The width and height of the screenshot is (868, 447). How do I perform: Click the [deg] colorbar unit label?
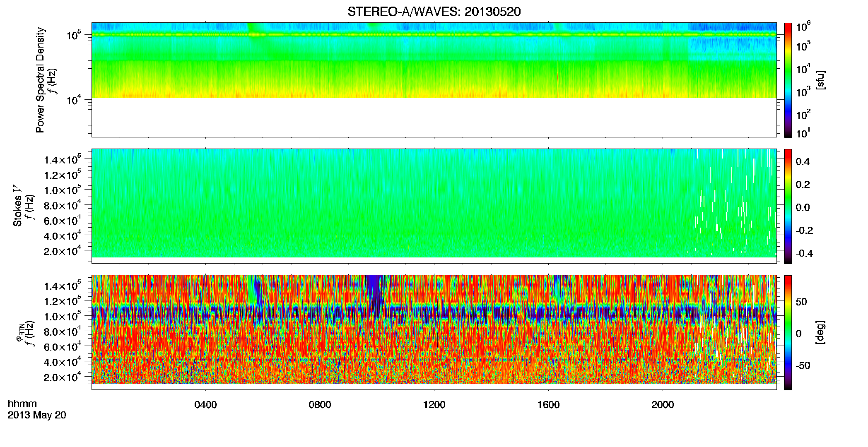coord(820,332)
